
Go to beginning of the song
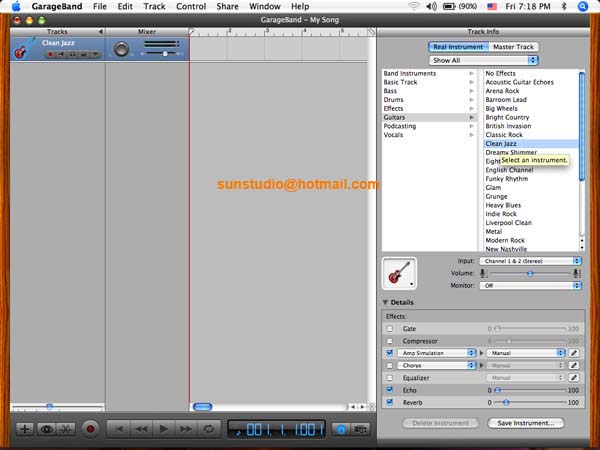119,429
